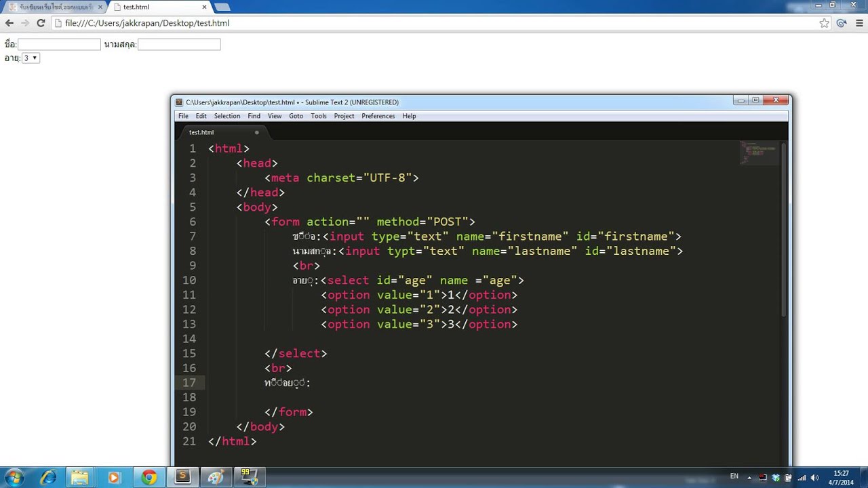Click the "UTF-8" charset value in code
This screenshot has height=488, width=868.
coord(388,178)
